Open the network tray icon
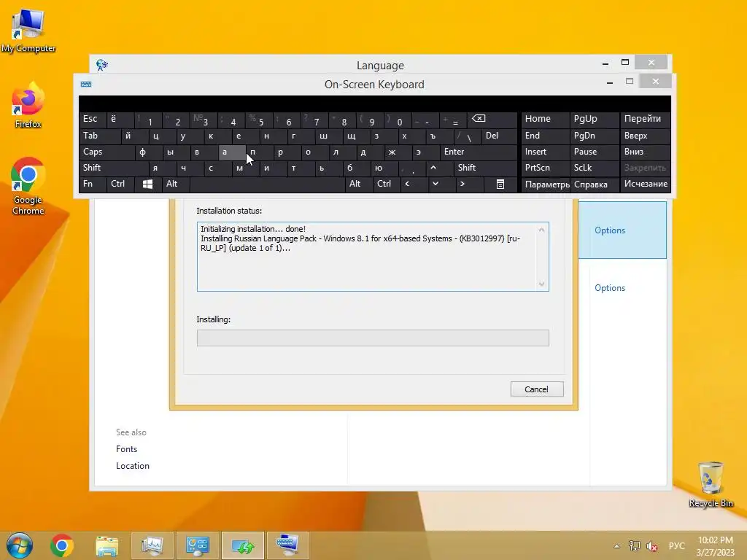Screen dimensions: 747x560 pyautogui.click(x=634, y=546)
